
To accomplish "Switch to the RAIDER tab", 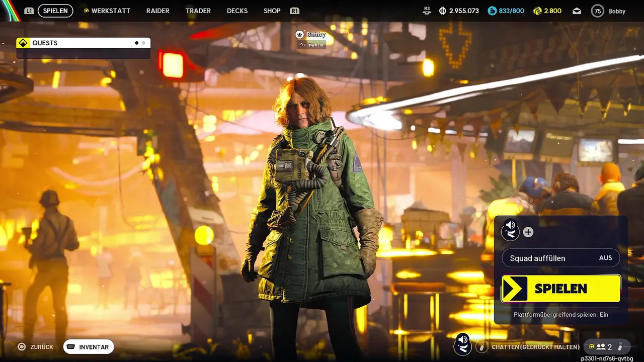I will click(158, 11).
